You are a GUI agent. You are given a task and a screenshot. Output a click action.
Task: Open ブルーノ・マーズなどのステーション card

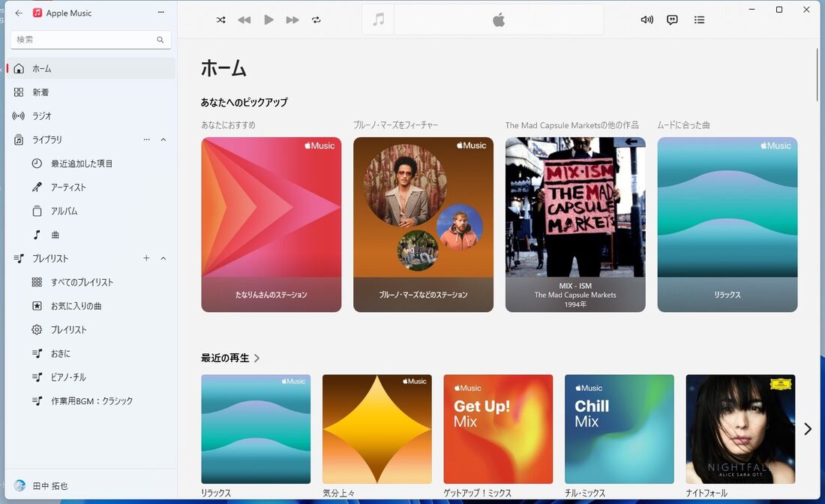[423, 225]
